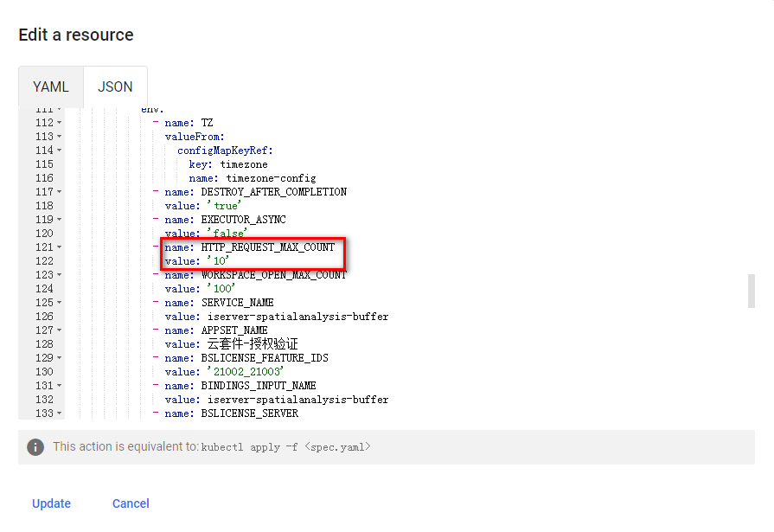This screenshot has height=532, width=774.
Task: Click the 'false' value on line 120
Action: (227, 234)
